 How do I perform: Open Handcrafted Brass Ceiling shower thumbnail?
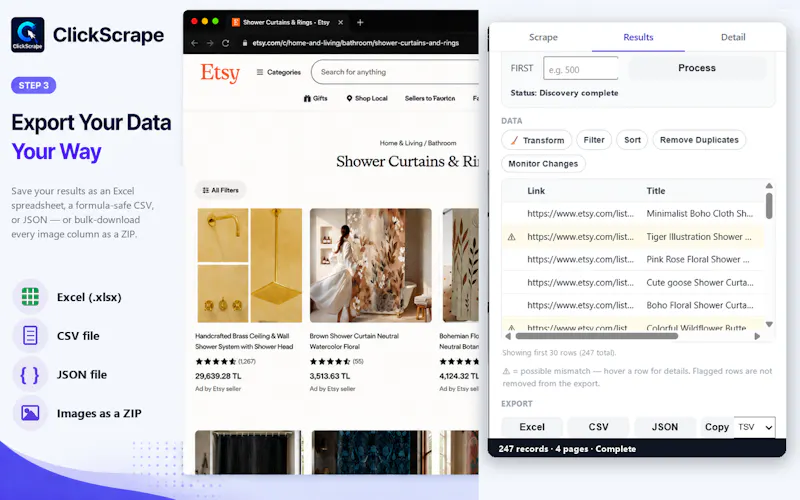(249, 265)
